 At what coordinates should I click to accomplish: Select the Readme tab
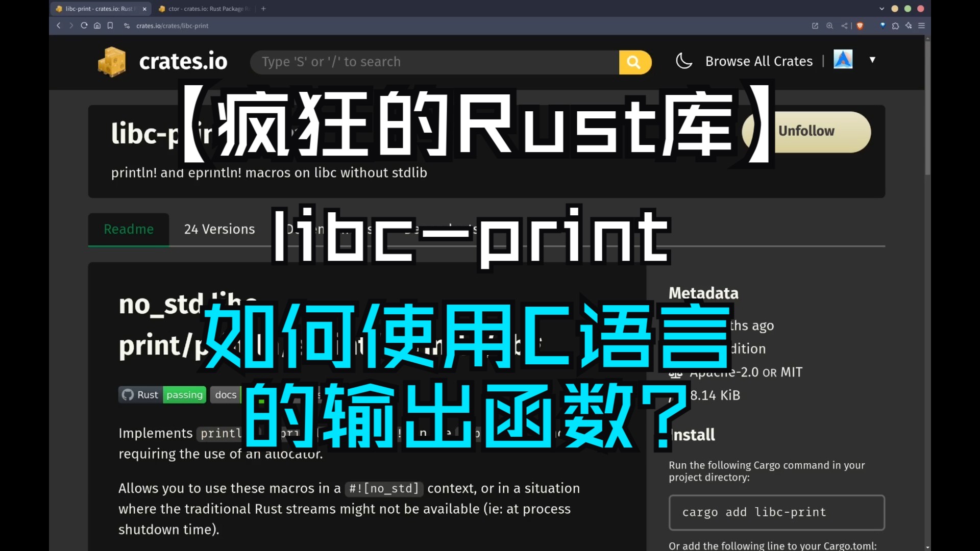129,229
